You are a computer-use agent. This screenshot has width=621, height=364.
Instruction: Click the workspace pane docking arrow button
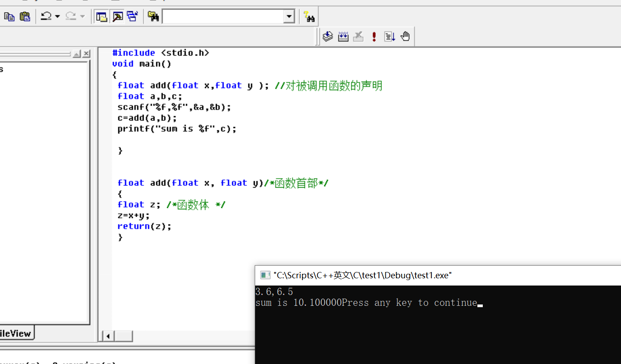tap(77, 54)
